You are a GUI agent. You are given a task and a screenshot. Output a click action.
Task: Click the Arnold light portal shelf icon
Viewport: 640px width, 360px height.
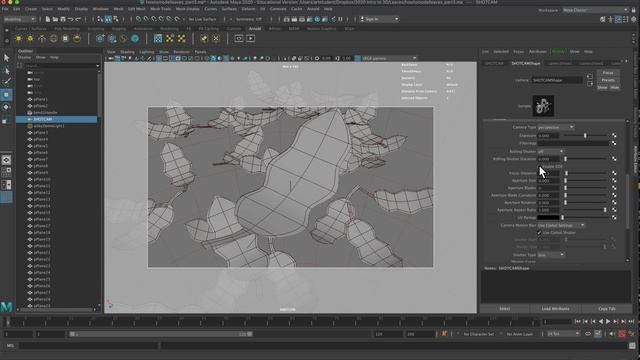tap(65, 38)
